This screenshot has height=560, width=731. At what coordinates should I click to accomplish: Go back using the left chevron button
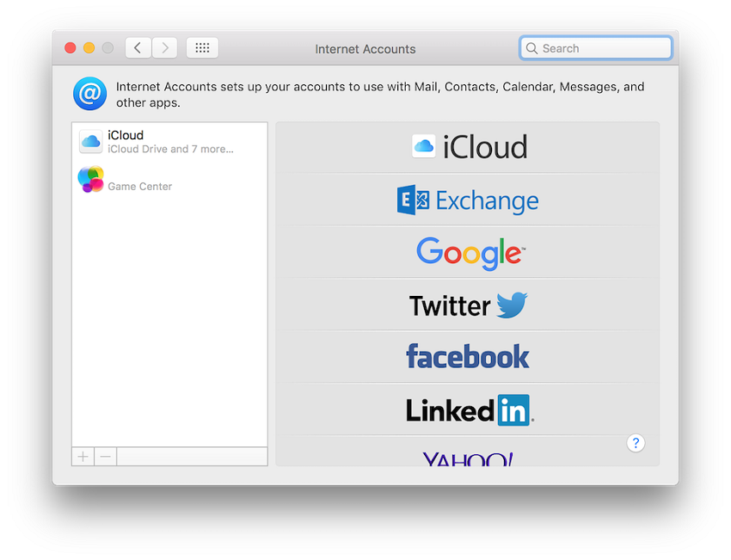pos(138,48)
